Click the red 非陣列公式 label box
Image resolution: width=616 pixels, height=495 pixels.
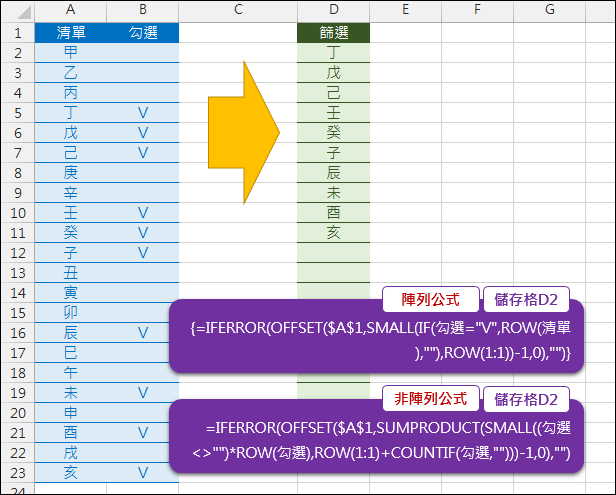click(x=431, y=399)
